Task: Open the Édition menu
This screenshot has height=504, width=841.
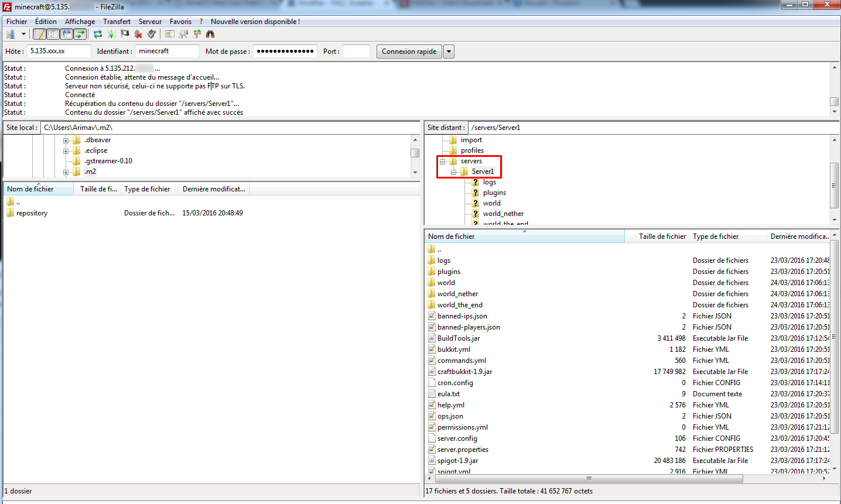Action: (x=46, y=22)
